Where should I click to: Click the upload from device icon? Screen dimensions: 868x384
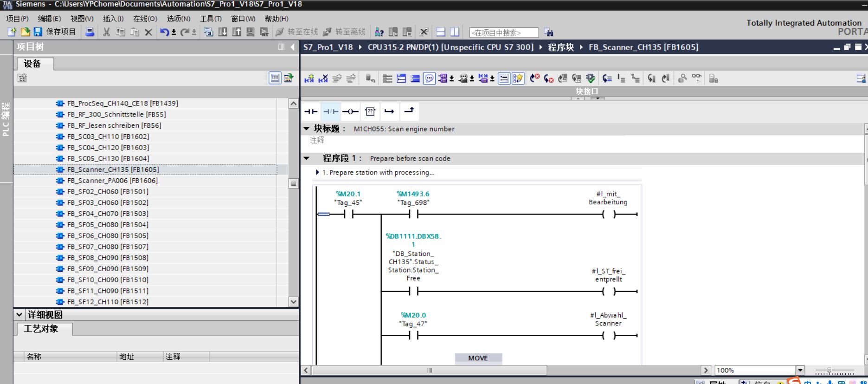(x=237, y=32)
